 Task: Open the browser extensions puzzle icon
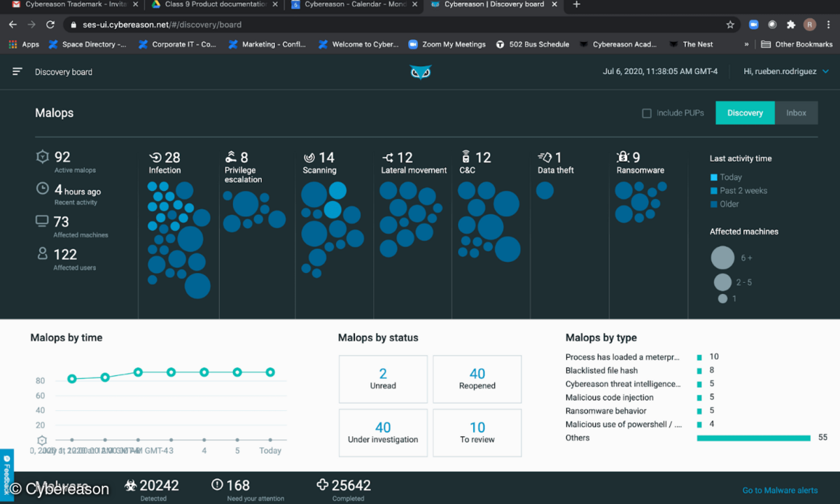point(791,24)
